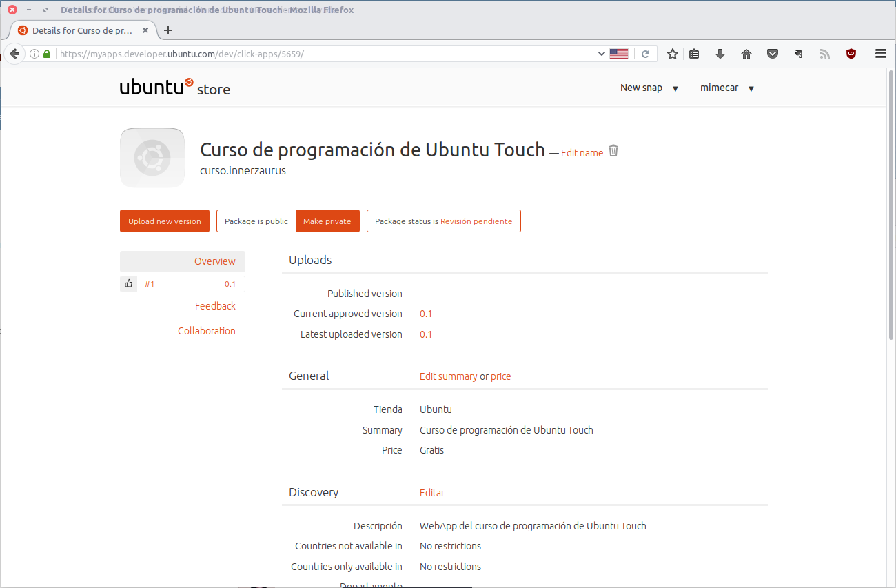
Task: Click the price link in General
Action: 501,376
